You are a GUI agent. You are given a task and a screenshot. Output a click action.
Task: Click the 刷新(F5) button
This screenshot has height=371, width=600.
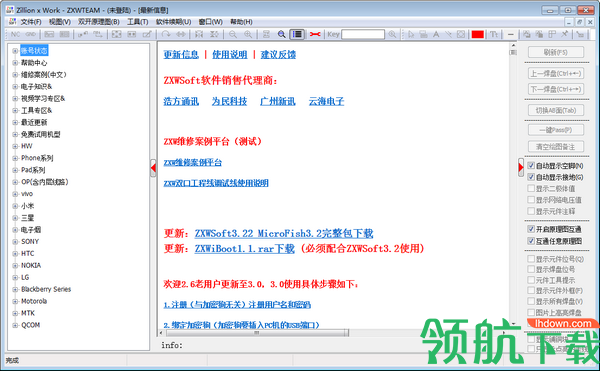(556, 52)
